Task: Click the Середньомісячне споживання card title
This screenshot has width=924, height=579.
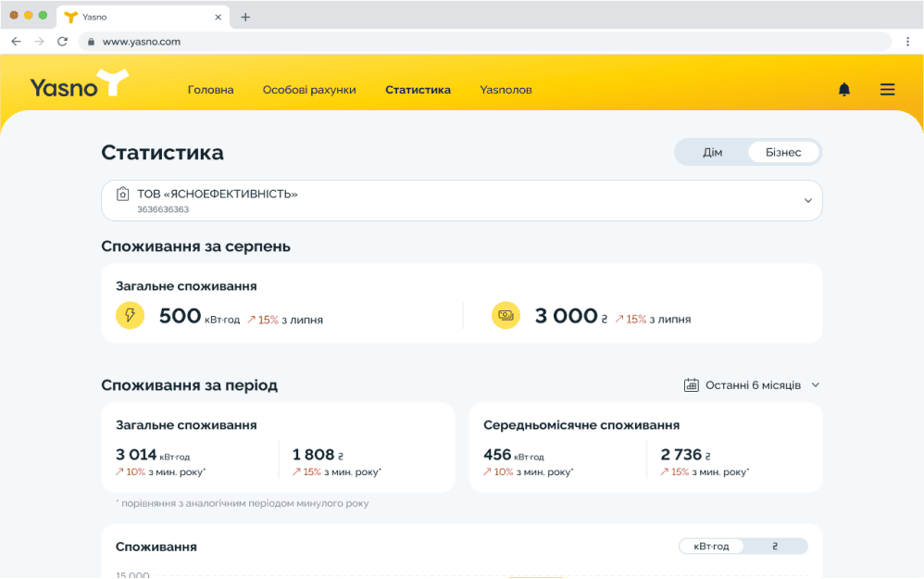Action: [581, 425]
